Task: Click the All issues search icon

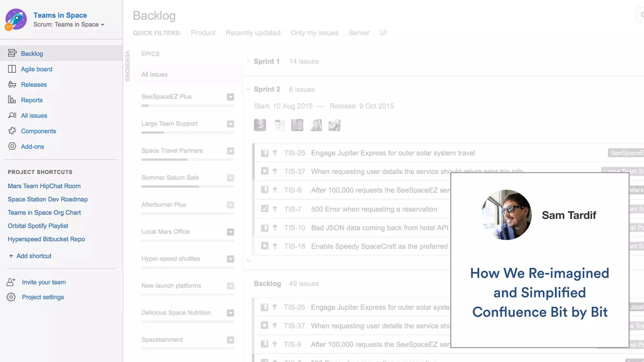Action: [12, 115]
